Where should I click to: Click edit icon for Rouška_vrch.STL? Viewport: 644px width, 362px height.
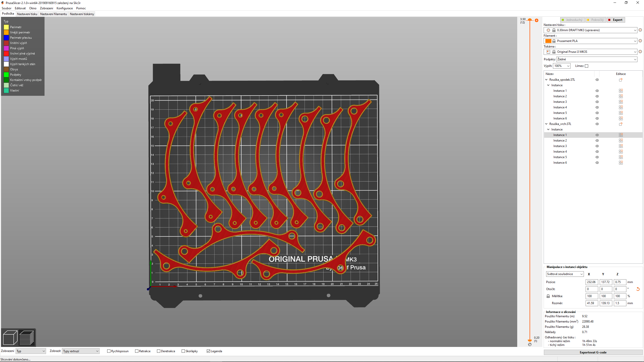click(x=621, y=124)
